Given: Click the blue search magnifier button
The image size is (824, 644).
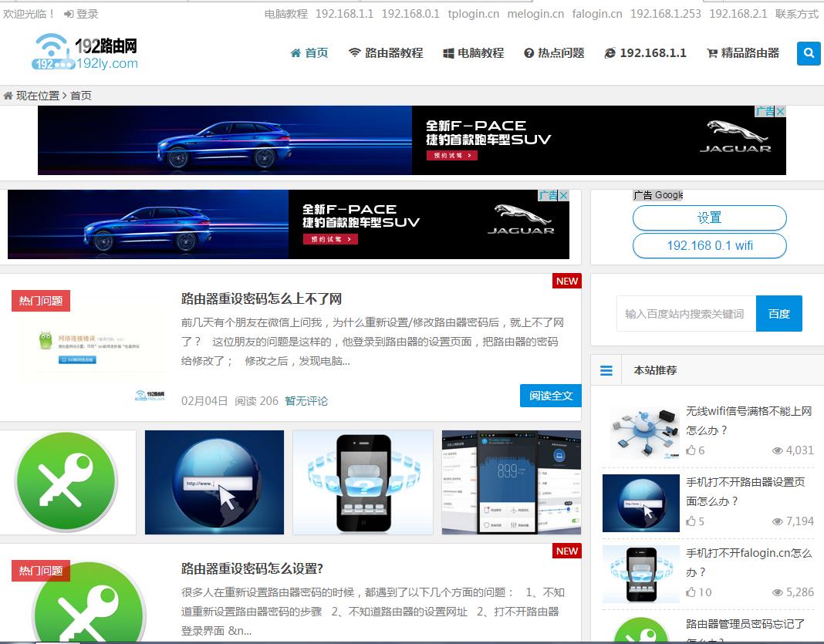Looking at the screenshot, I should click(809, 53).
